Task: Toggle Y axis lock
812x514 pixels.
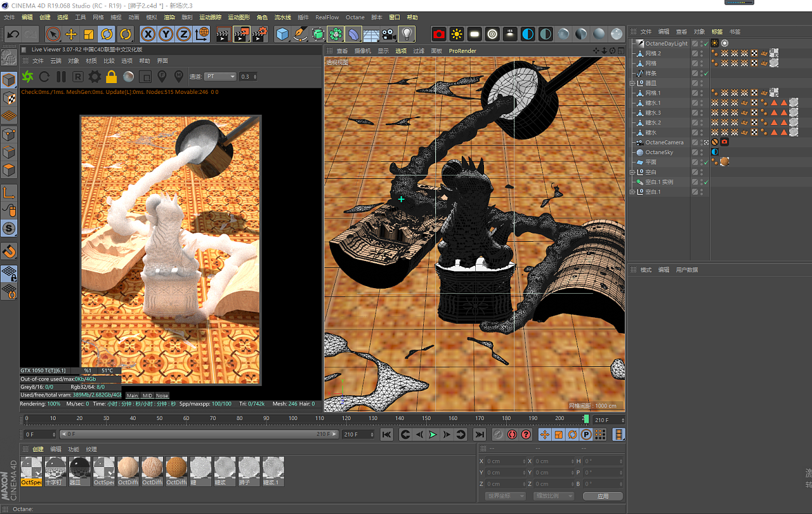Action: 166,34
